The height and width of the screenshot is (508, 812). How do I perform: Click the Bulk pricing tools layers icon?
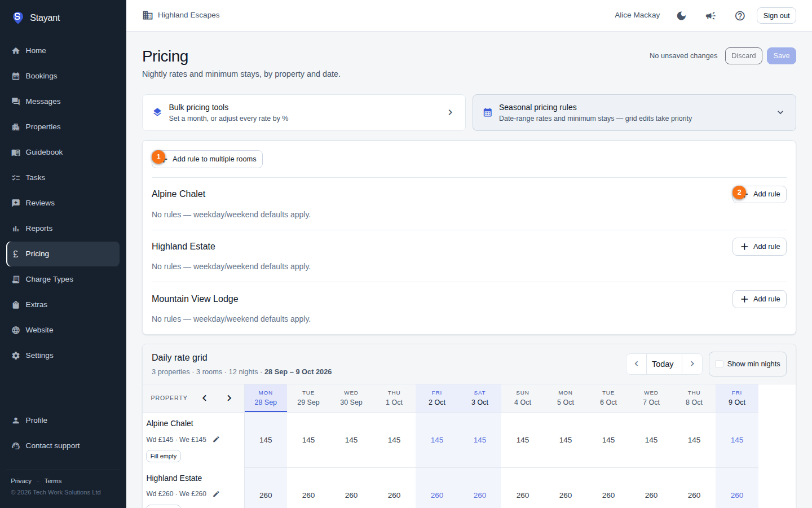click(157, 112)
